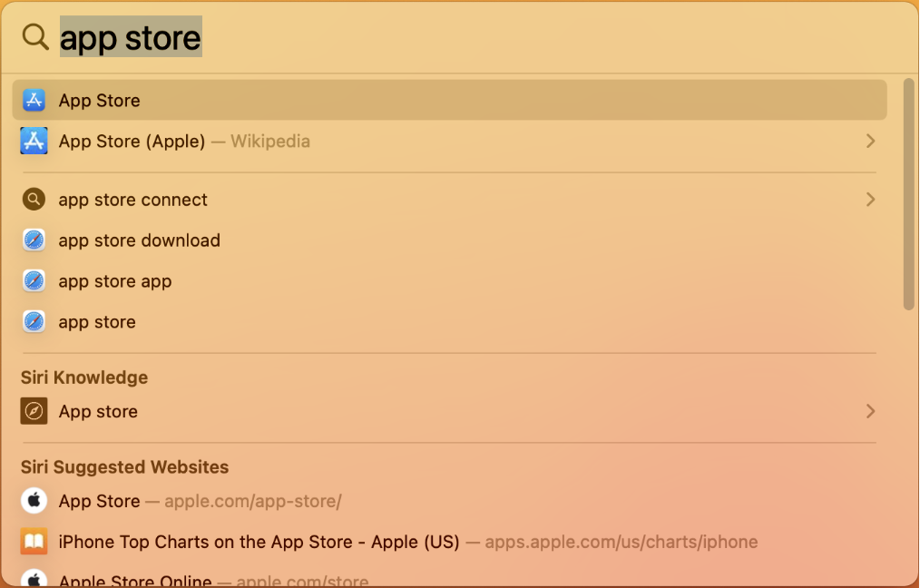
Task: Open the App Store top hit result
Action: tap(100, 101)
